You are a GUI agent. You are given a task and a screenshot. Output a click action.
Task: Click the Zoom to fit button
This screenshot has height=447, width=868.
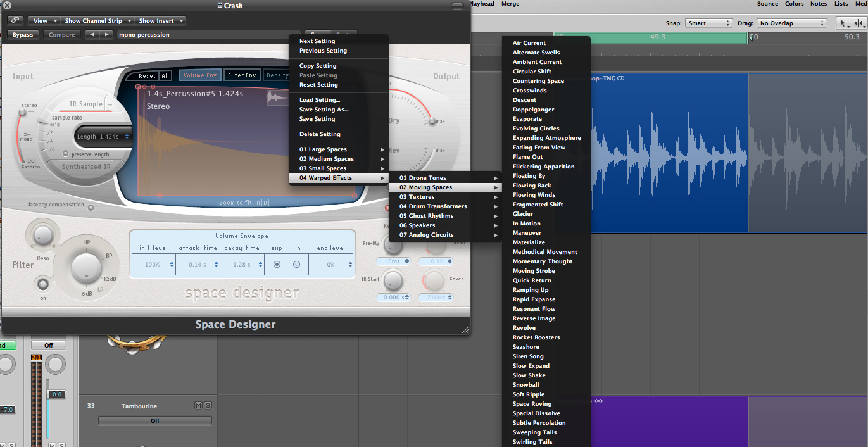[236, 203]
